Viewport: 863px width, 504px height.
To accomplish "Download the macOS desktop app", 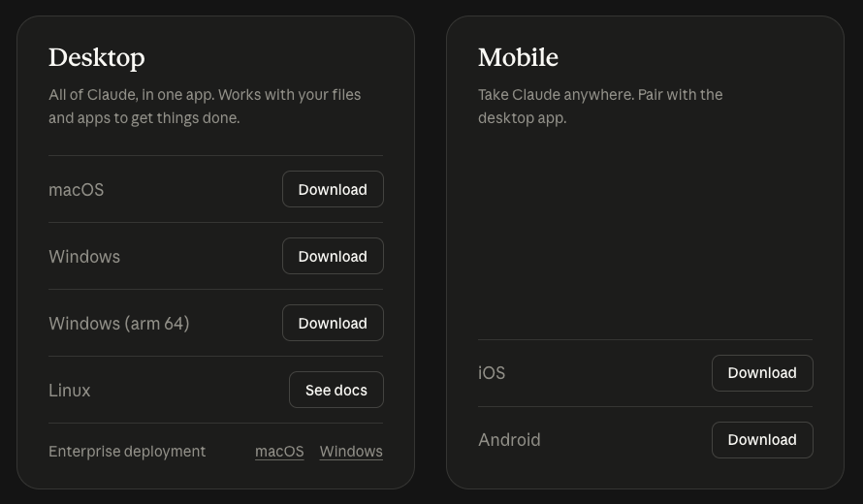I will [x=333, y=189].
